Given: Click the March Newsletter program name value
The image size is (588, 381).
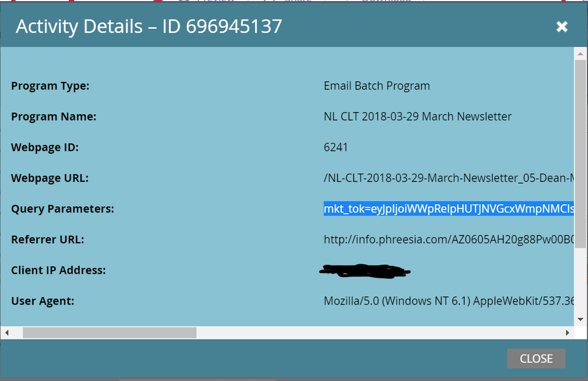Looking at the screenshot, I should pos(418,117).
